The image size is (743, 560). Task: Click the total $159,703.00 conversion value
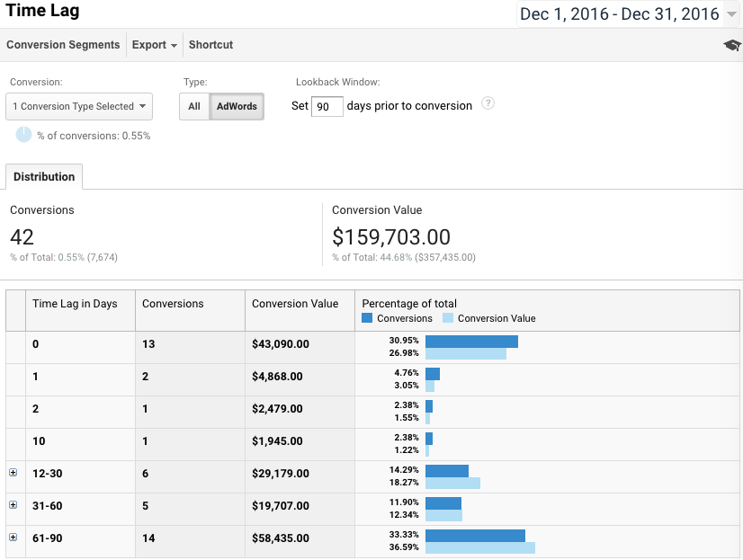pyautogui.click(x=391, y=237)
